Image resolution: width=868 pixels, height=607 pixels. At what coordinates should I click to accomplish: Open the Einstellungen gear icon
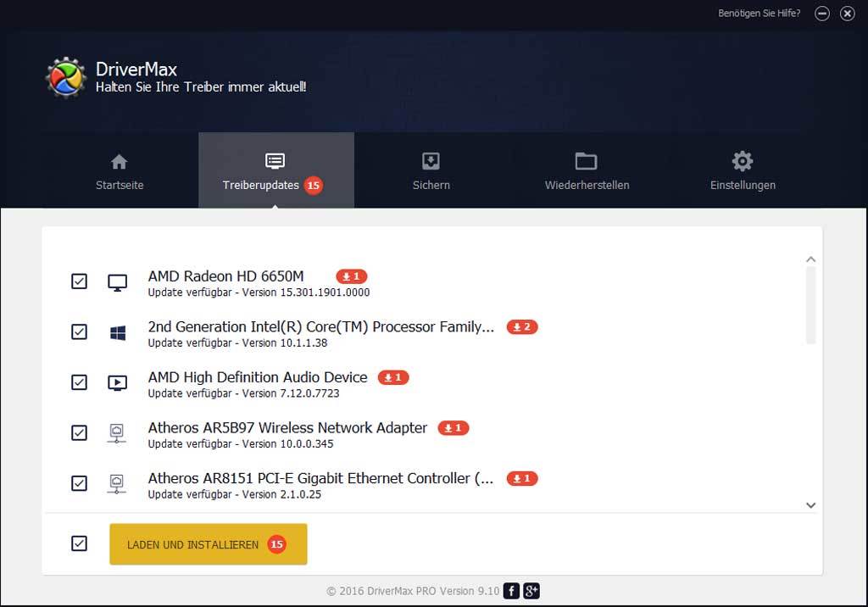[743, 161]
